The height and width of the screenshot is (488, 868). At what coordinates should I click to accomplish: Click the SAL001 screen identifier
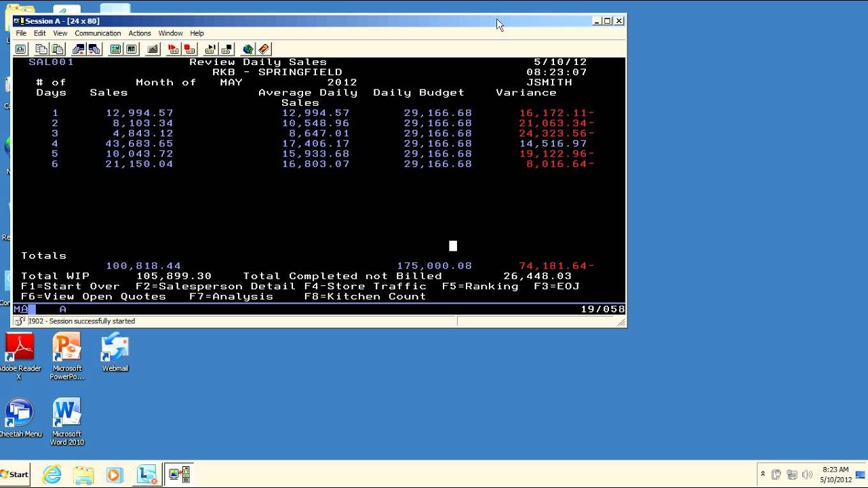tap(51, 62)
